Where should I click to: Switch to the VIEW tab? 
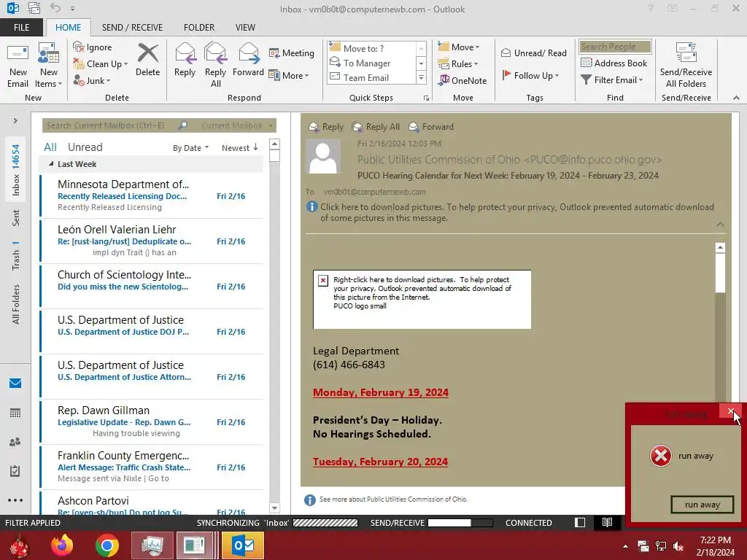point(245,28)
